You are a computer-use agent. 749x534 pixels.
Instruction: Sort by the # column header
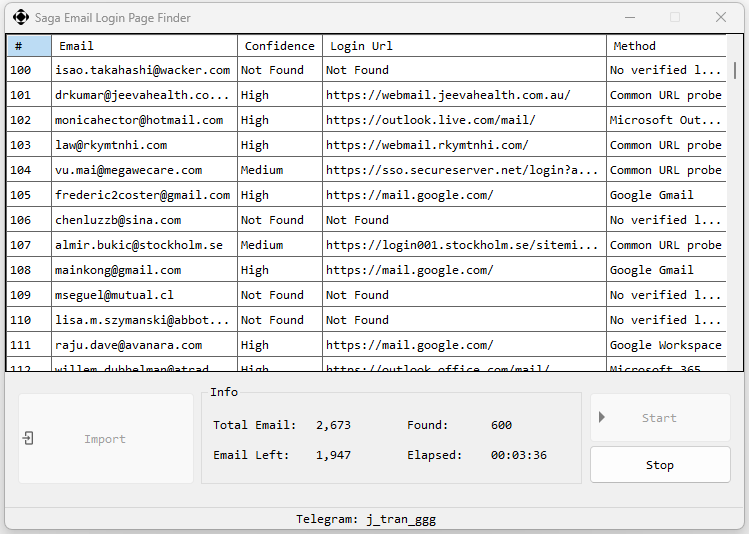tap(29, 46)
